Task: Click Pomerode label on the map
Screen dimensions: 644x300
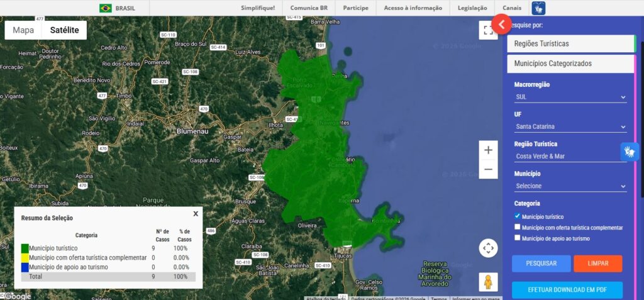Action: [157, 62]
